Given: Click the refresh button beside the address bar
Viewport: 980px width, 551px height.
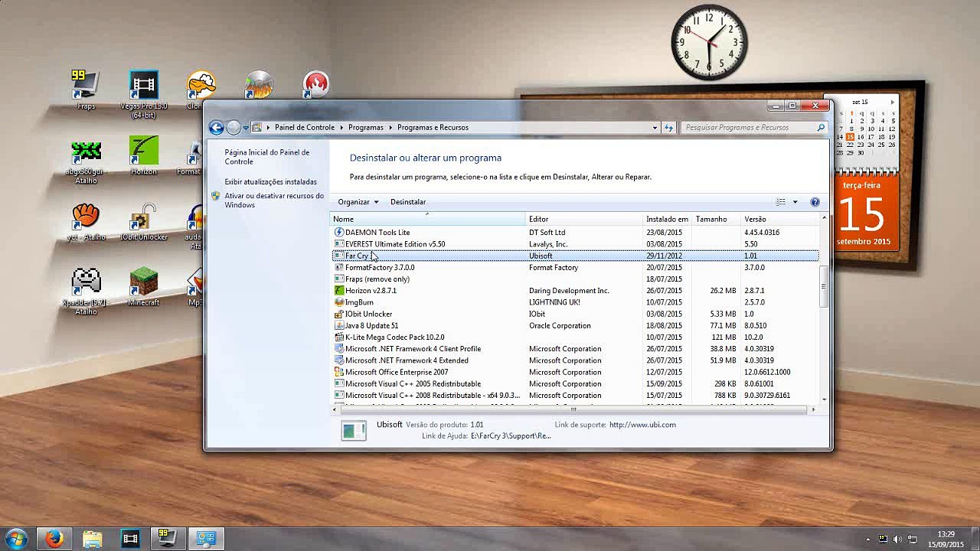Looking at the screenshot, I should pos(668,128).
